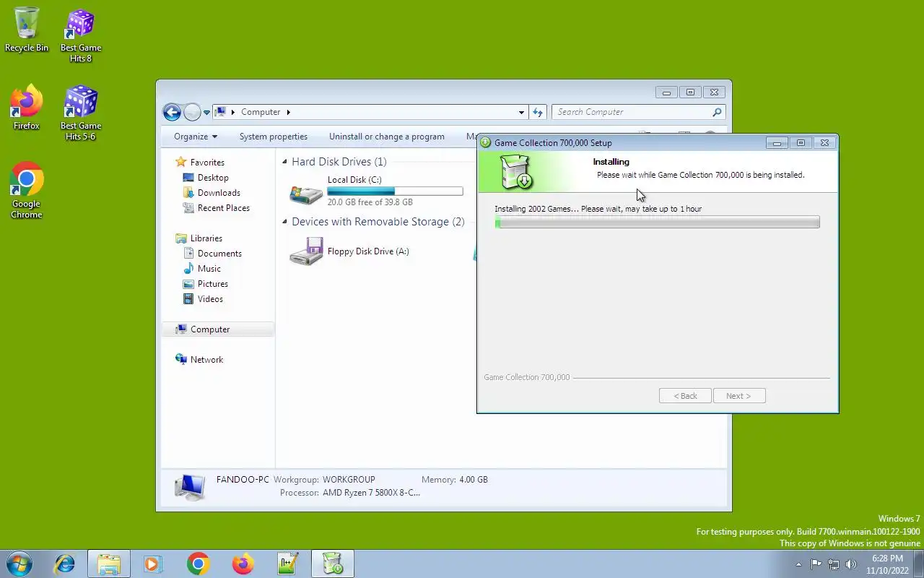Open the Google Chrome desktop shortcut
Viewport: 924px width, 578px height.
coord(27,190)
